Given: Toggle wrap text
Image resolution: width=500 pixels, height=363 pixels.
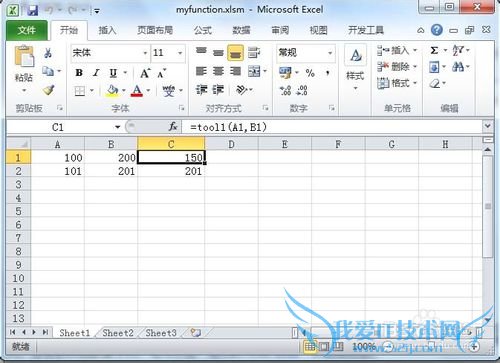Looking at the screenshot, I should pos(254,52).
